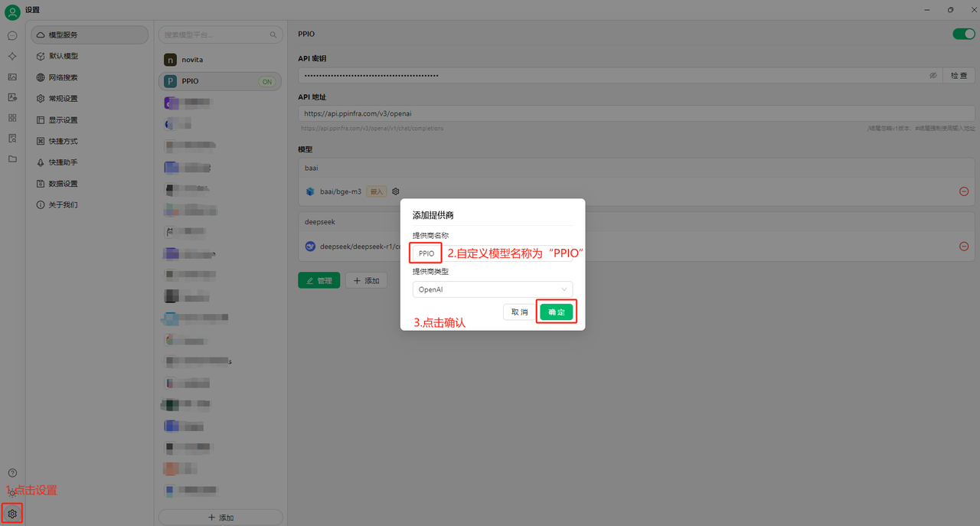
Task: Click the 嵌入 tag on baai/bge-m3
Action: coord(377,191)
